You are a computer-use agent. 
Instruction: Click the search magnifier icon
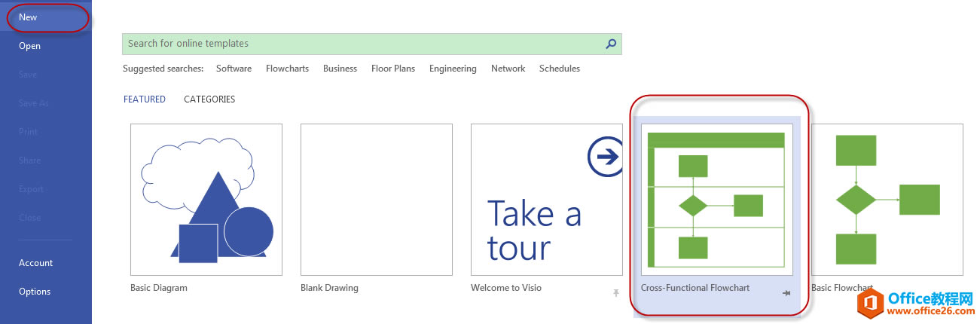611,44
